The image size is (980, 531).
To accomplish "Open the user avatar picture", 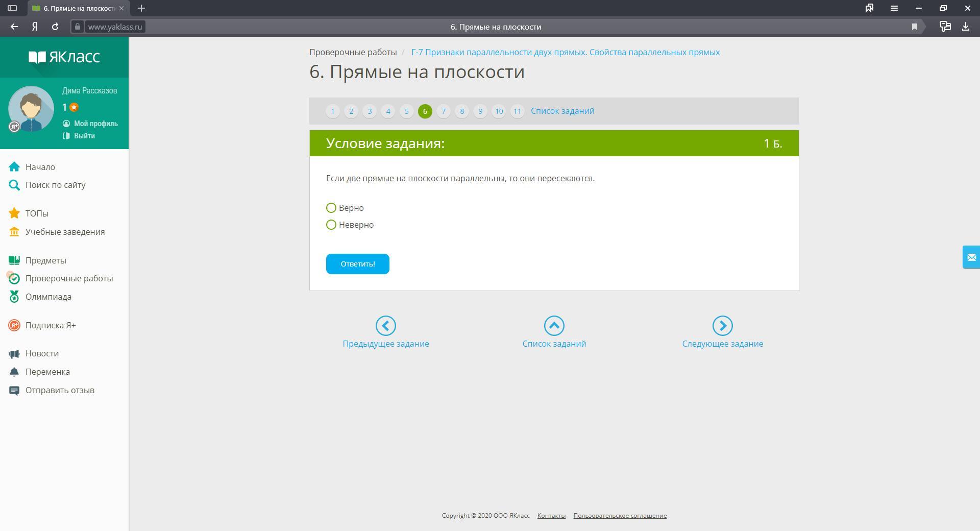I will (x=31, y=109).
